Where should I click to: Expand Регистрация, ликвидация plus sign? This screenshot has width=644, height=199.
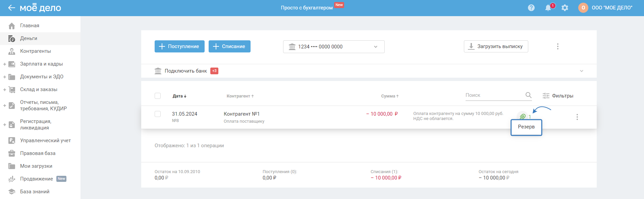[x=5, y=124]
